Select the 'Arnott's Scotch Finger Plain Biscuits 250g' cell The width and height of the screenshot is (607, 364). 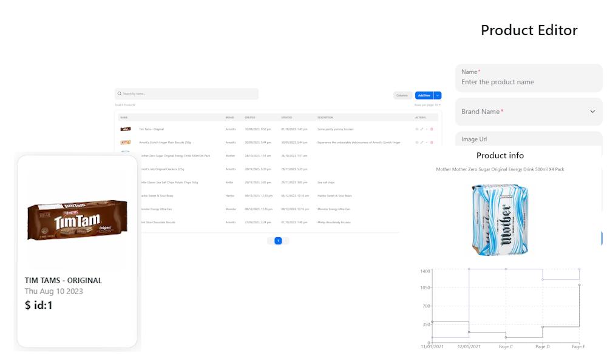pos(165,143)
